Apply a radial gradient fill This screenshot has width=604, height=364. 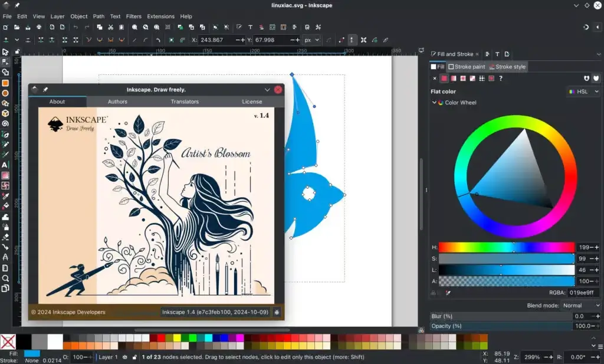pyautogui.click(x=463, y=78)
